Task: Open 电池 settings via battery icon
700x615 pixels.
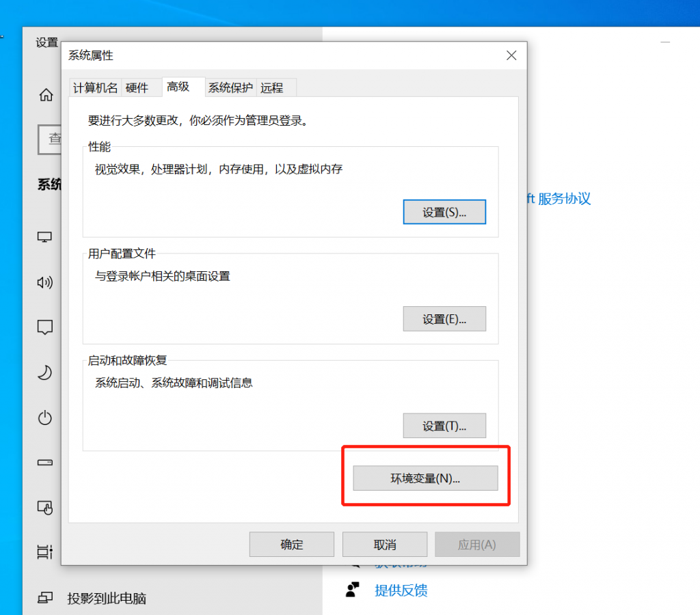Action: pos(44,463)
